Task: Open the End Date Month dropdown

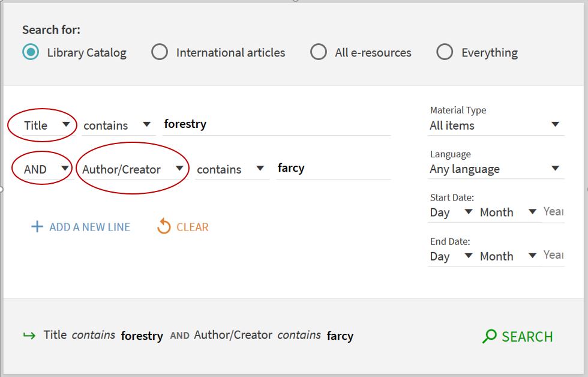Action: click(x=508, y=256)
